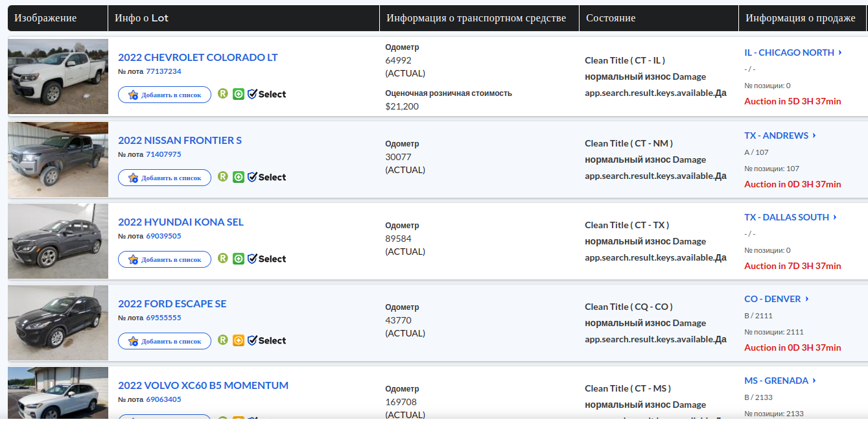Screen dimensions: 868x424
Task: Click the R badge icon for Ford Escape
Action: coord(223,340)
